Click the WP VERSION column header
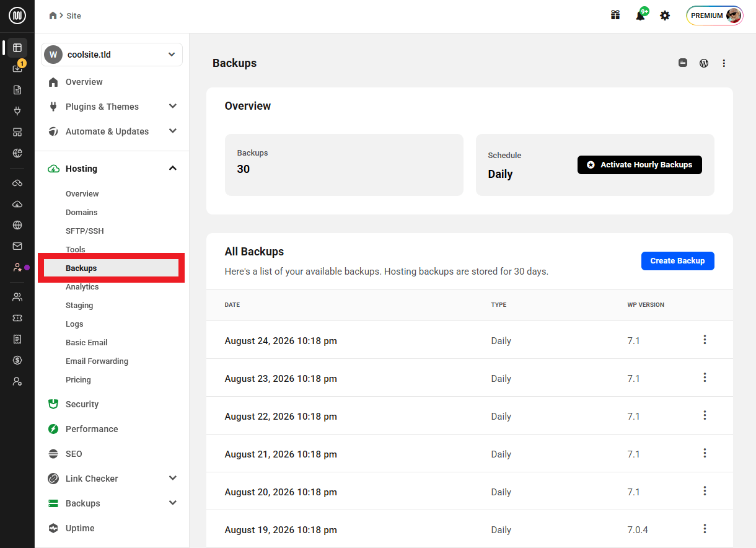The width and height of the screenshot is (756, 548). point(646,305)
